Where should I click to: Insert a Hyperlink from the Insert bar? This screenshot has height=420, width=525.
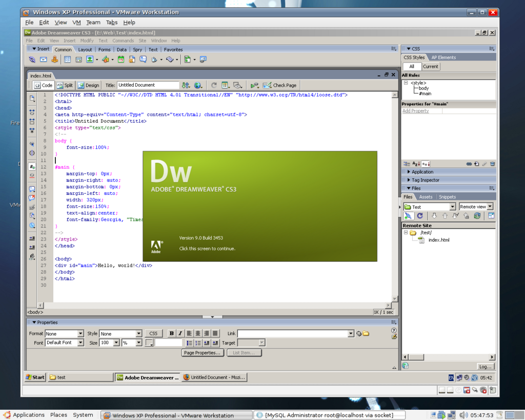point(32,59)
